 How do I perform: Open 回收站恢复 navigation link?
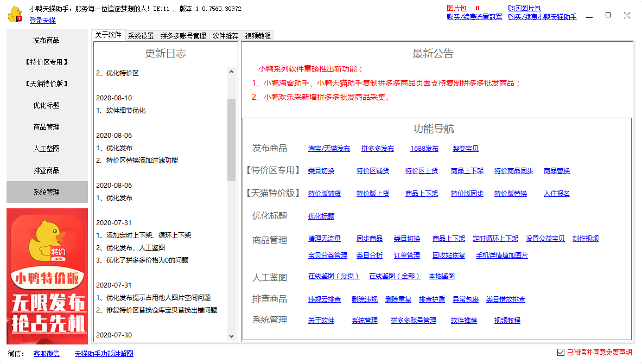coord(449,256)
